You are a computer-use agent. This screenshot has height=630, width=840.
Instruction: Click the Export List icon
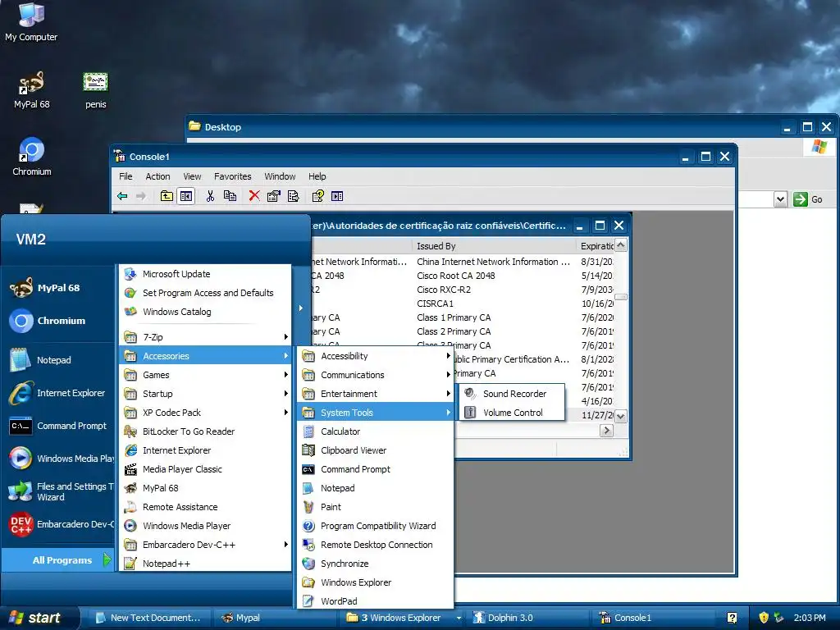(x=293, y=196)
